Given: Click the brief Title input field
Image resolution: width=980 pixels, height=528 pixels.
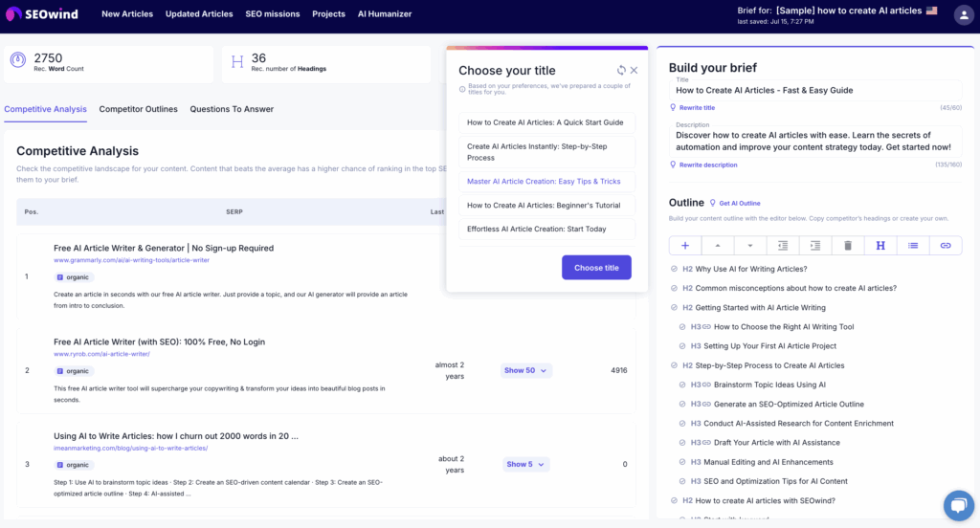Looking at the screenshot, I should [x=815, y=90].
